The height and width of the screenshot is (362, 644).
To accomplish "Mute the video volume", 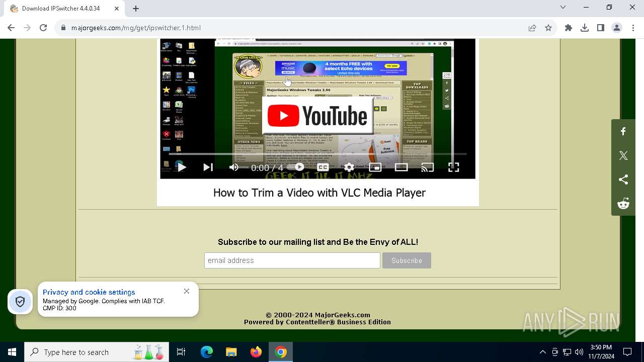I will (234, 167).
